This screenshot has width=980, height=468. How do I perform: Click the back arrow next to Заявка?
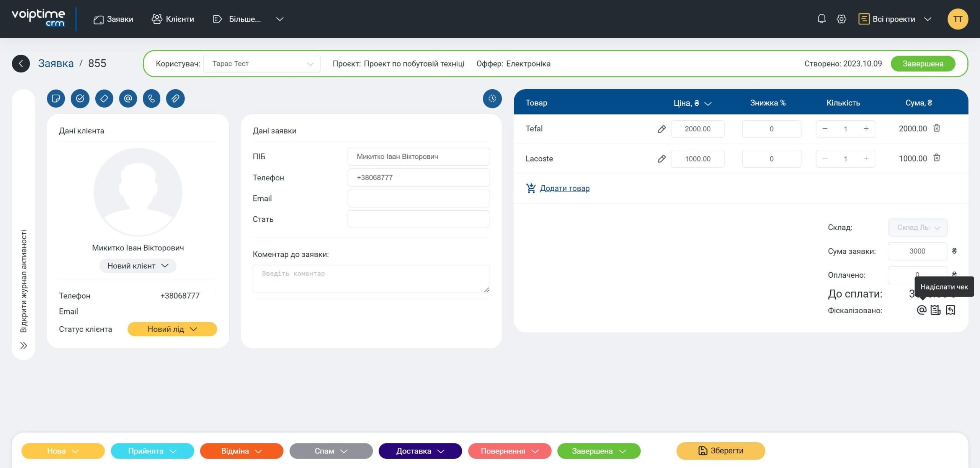pos(21,64)
